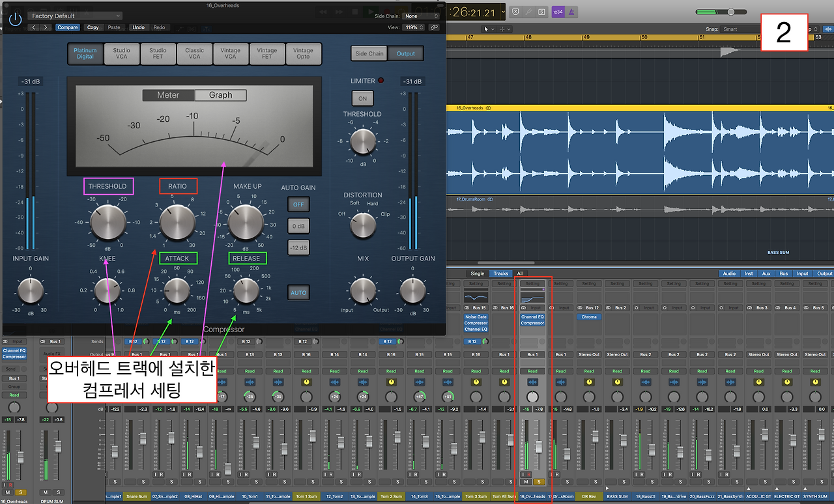Click the compressor Ratio knob
This screenshot has height=504, width=834.
click(177, 221)
